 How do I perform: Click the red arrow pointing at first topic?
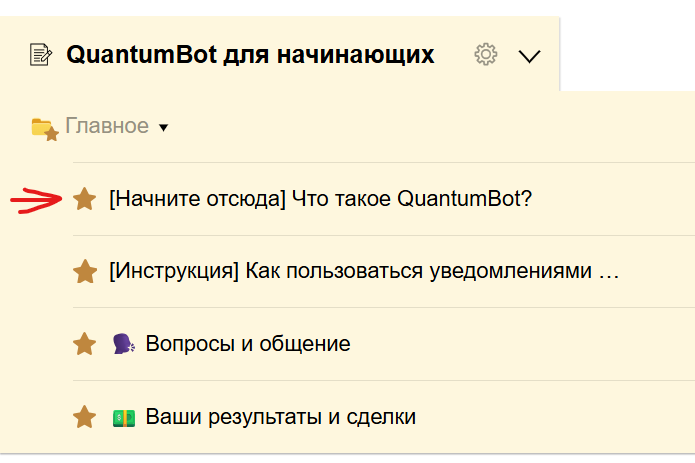coord(37,199)
